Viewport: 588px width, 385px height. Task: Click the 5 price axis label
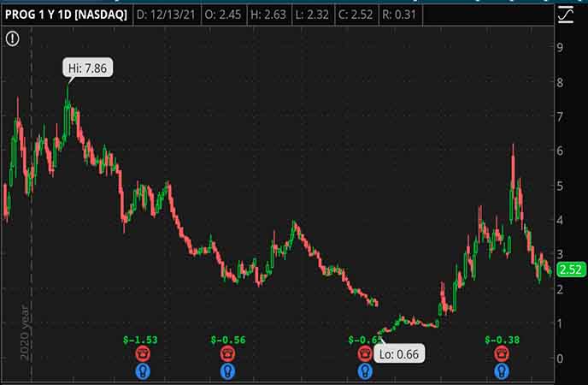click(560, 187)
